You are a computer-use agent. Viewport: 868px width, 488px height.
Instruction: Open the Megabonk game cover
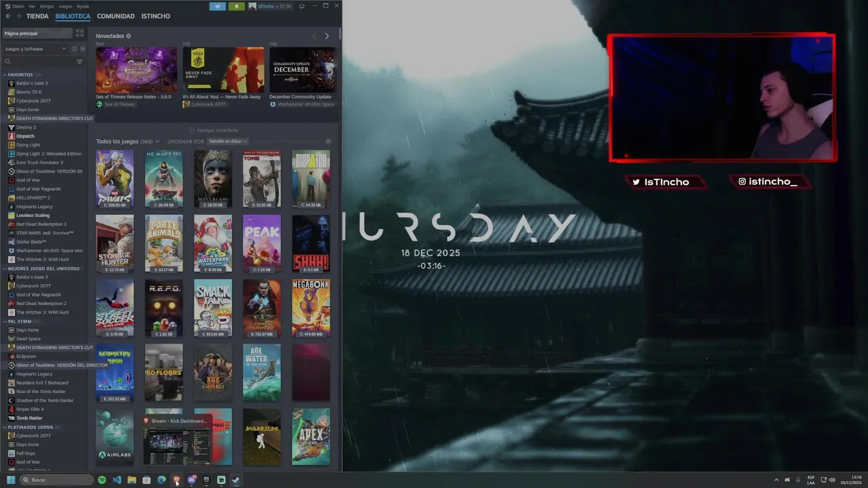[x=311, y=308]
